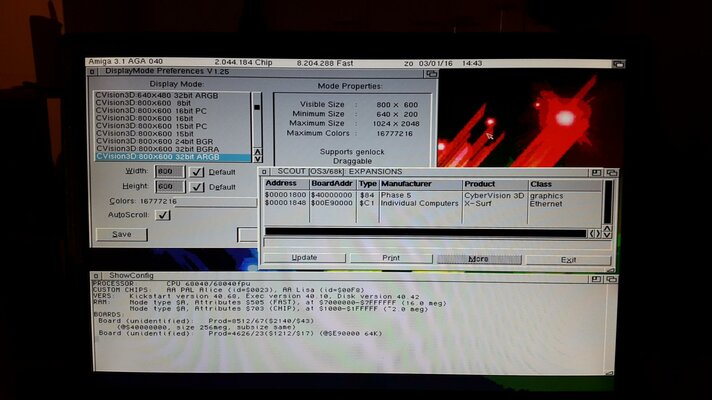Image resolution: width=712 pixels, height=400 pixels.
Task: Toggle the Width Default checkbox
Action: pos(197,172)
